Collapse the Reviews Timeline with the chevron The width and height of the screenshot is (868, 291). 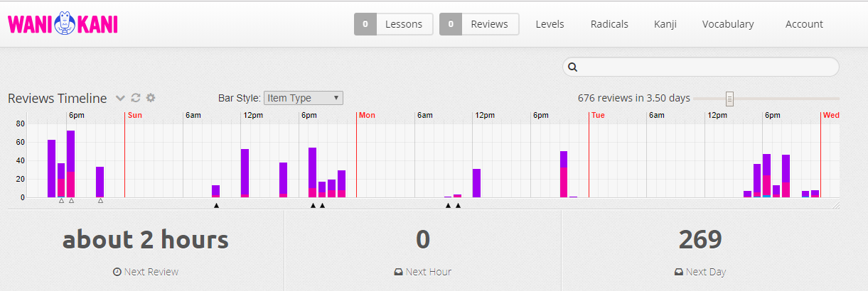pos(120,98)
